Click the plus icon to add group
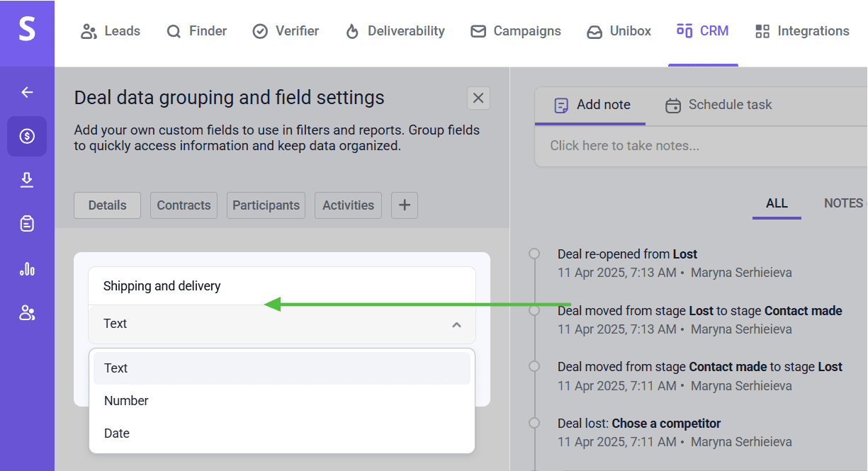Viewport: 868px width, 471px height. (x=405, y=205)
